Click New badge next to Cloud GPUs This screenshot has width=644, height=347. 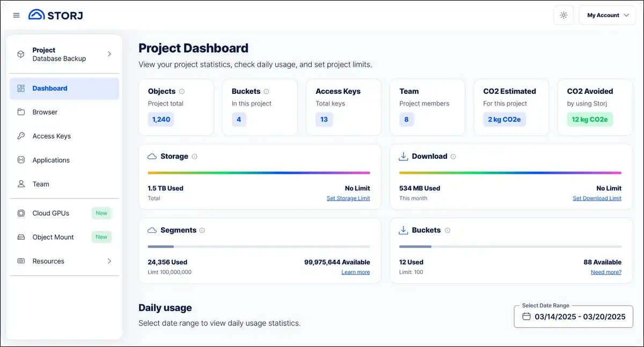101,213
